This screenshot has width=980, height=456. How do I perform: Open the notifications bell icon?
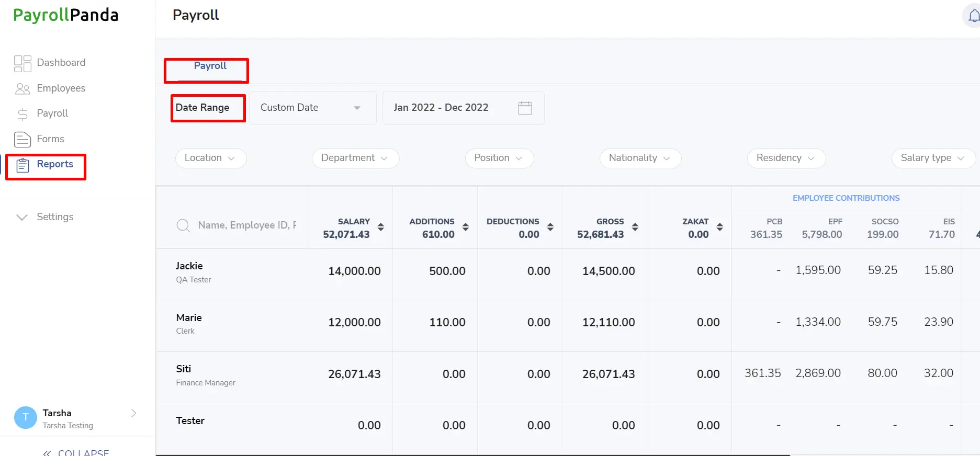pos(973,16)
